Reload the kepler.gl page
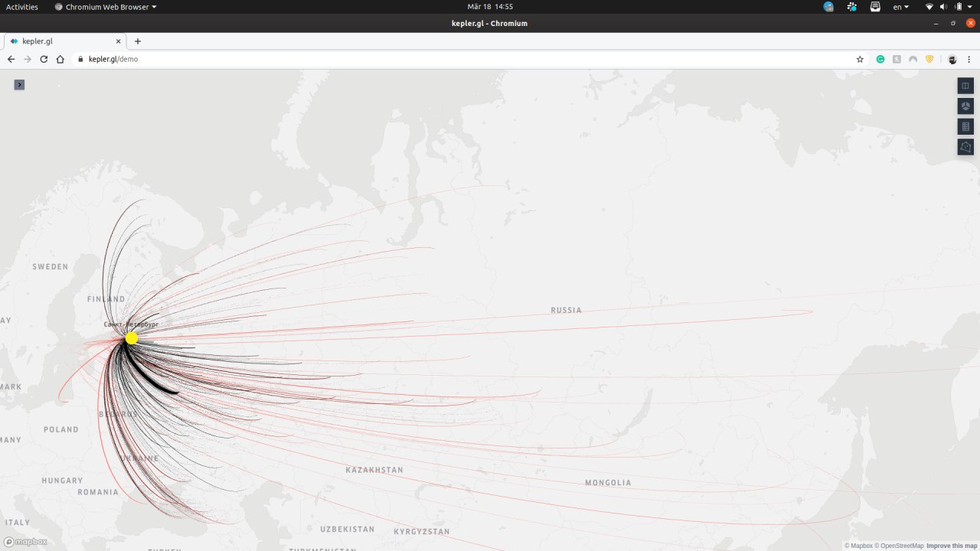This screenshot has height=551, width=980. pyautogui.click(x=44, y=59)
